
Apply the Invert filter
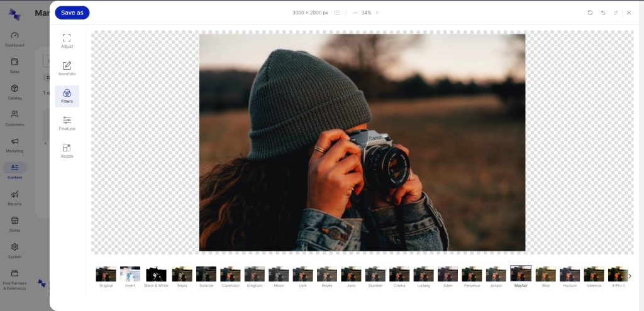(x=130, y=274)
